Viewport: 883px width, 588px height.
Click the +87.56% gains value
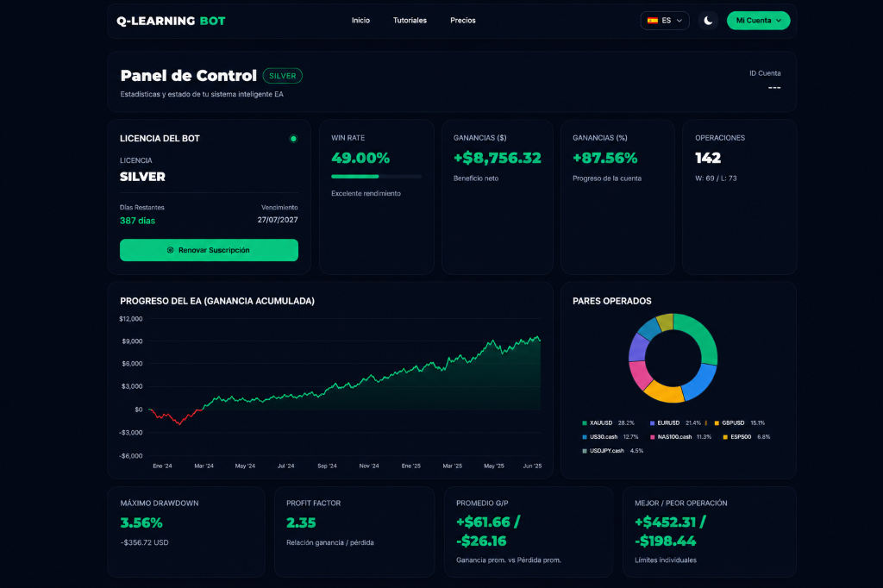604,159
